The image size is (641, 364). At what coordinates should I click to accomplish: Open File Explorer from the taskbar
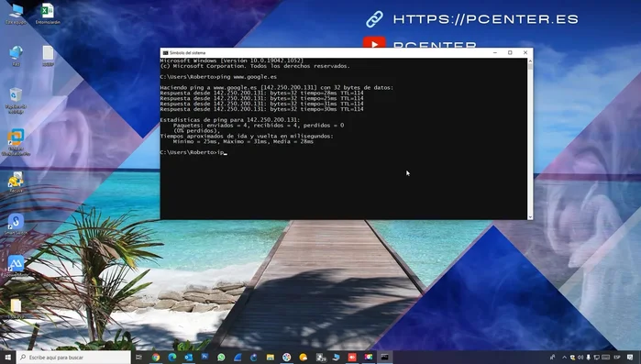click(271, 357)
